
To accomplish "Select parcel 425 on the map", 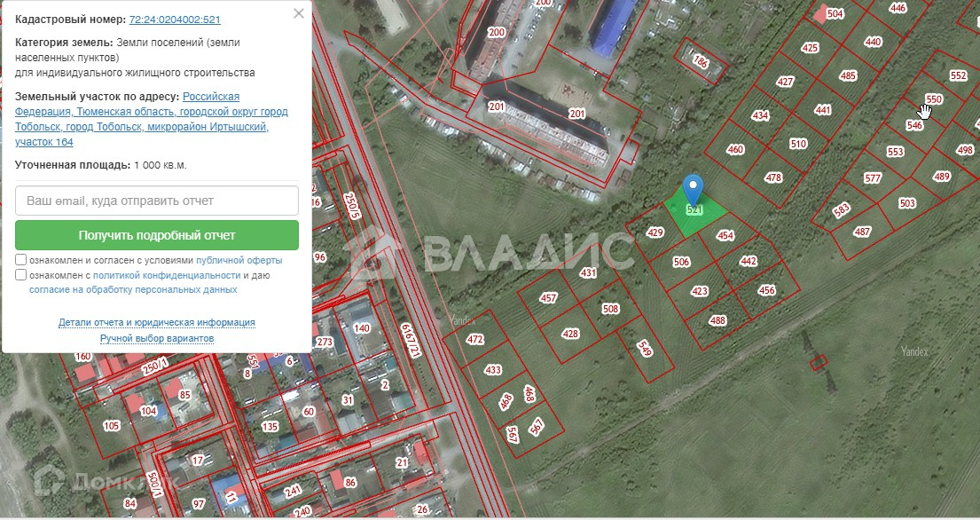I will click(810, 48).
